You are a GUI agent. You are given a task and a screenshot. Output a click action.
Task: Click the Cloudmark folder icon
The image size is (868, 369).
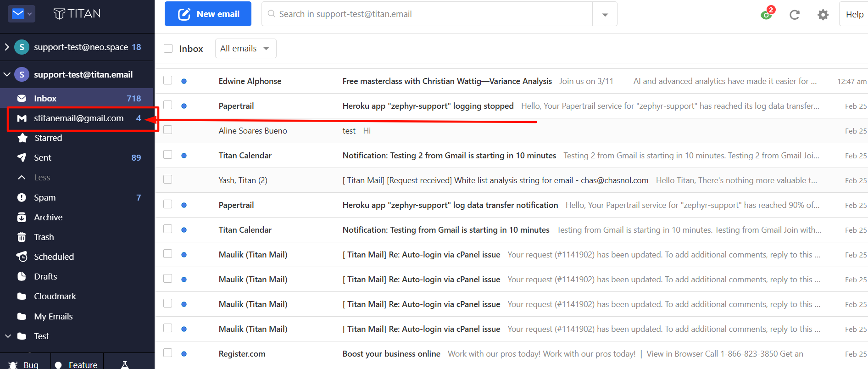point(22,296)
